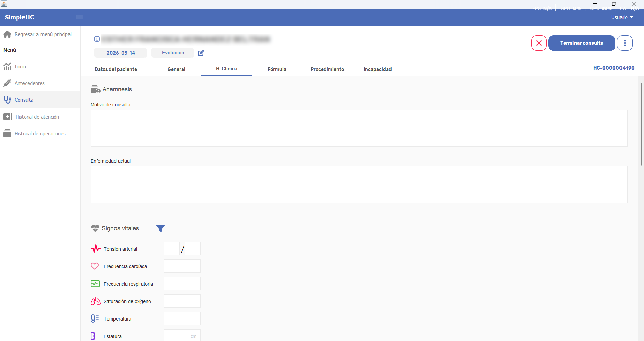Toggle the hamburger menu icon

pos(79,17)
